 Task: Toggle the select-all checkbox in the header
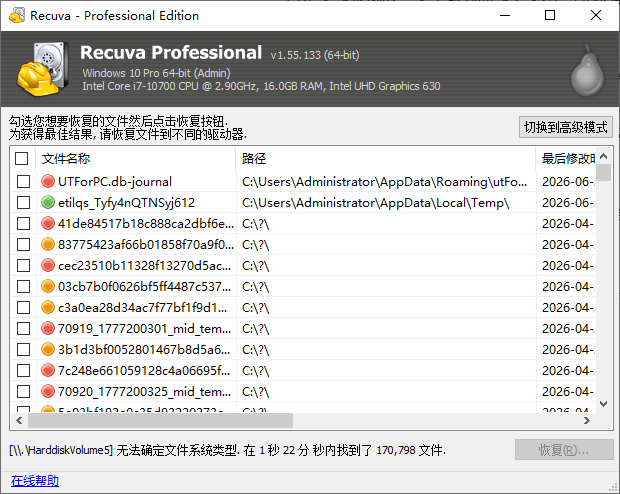pyautogui.click(x=22, y=159)
